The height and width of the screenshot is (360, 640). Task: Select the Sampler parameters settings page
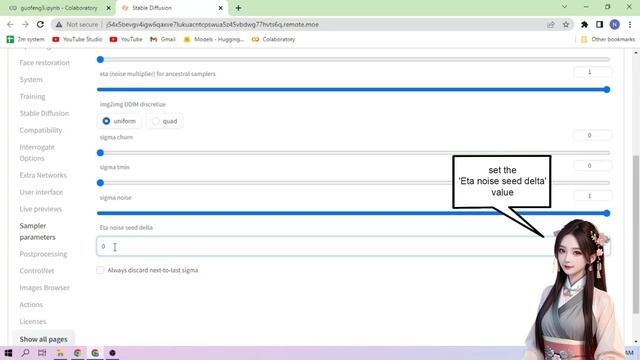click(38, 231)
